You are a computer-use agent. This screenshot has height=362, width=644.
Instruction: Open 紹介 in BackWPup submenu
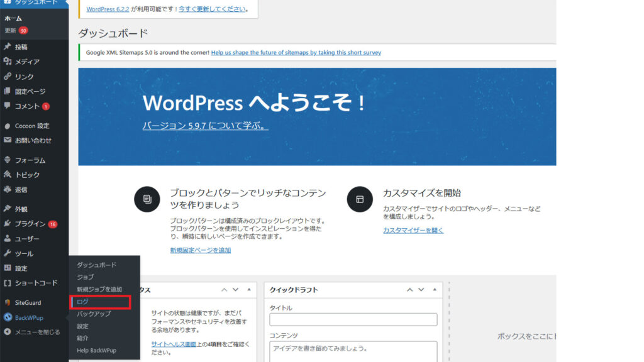click(x=82, y=338)
